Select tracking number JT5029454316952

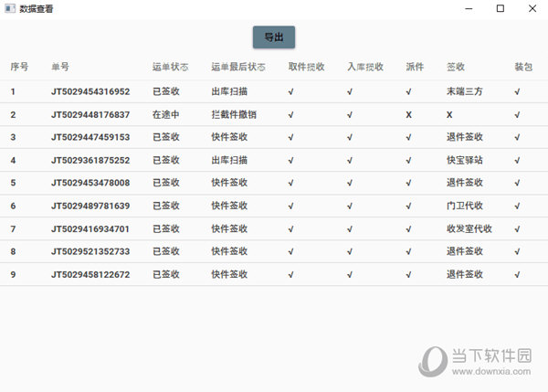(x=90, y=91)
